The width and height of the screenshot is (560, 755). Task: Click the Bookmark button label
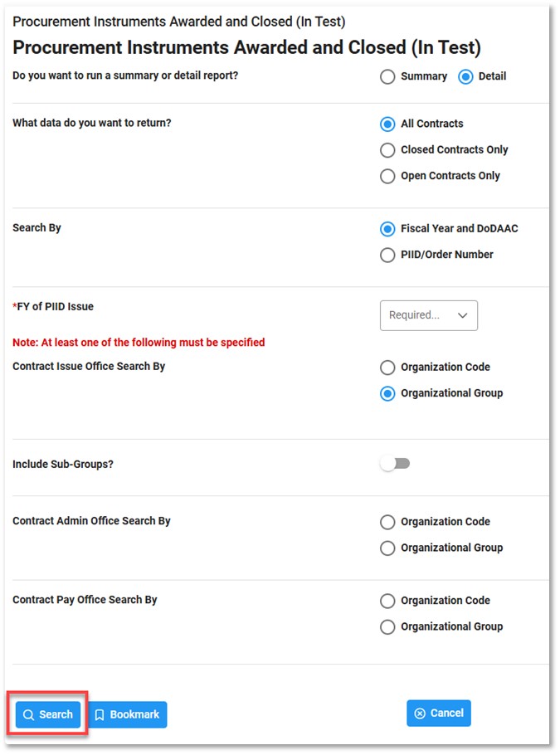[134, 714]
